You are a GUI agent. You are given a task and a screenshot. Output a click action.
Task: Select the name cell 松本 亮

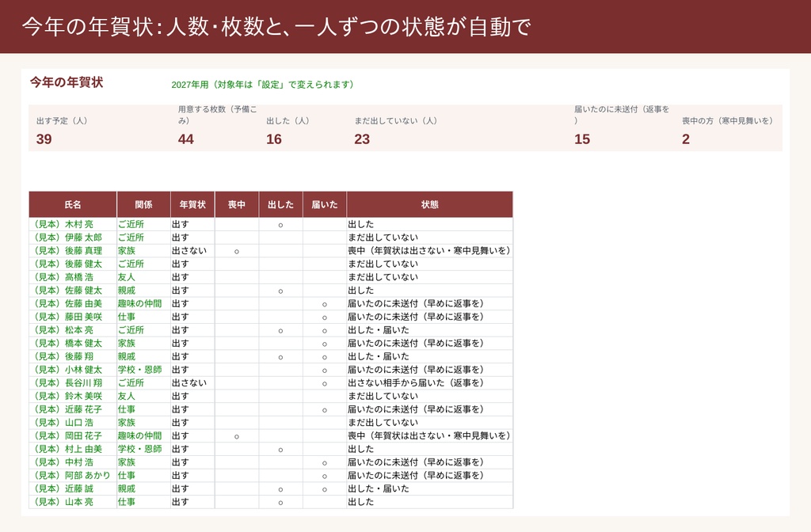tap(73, 330)
